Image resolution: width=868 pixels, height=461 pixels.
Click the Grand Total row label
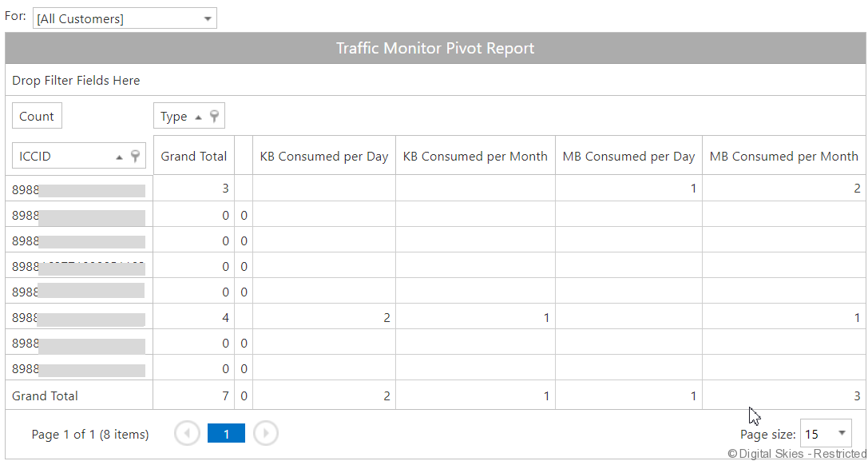click(x=45, y=395)
